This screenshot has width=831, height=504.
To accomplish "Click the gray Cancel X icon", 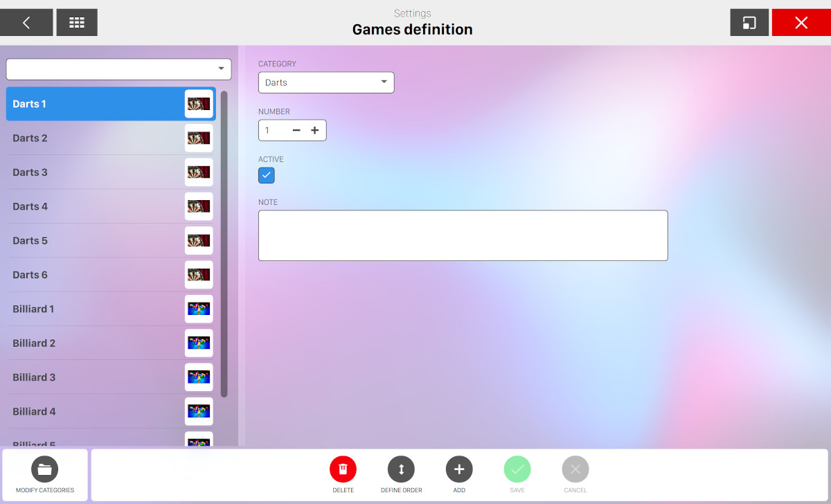I will pos(575,469).
